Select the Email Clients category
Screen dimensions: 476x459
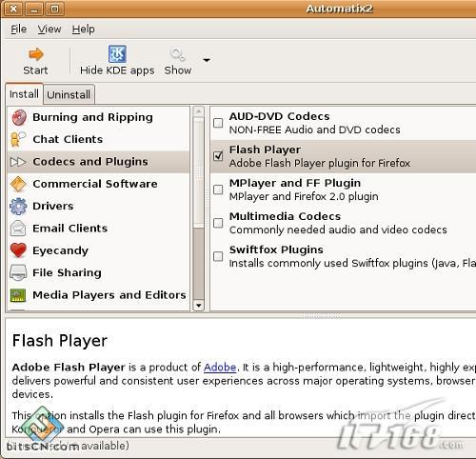(x=98, y=229)
